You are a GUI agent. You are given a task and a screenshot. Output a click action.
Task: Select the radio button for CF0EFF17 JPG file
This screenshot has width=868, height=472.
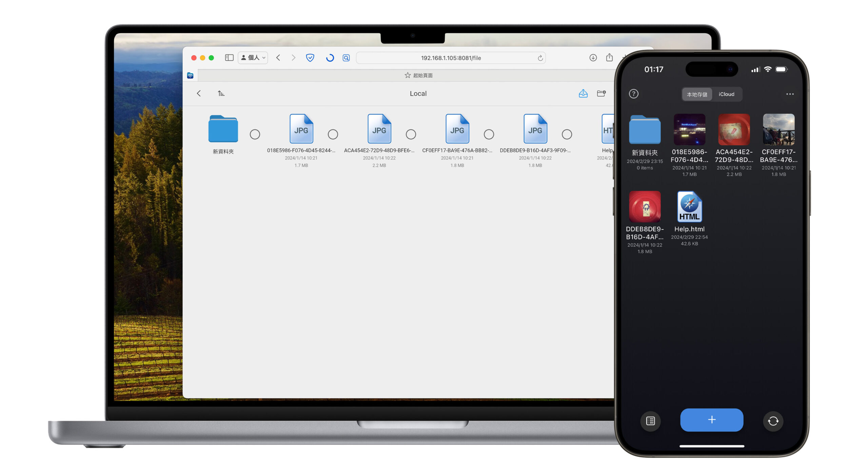[x=489, y=134]
